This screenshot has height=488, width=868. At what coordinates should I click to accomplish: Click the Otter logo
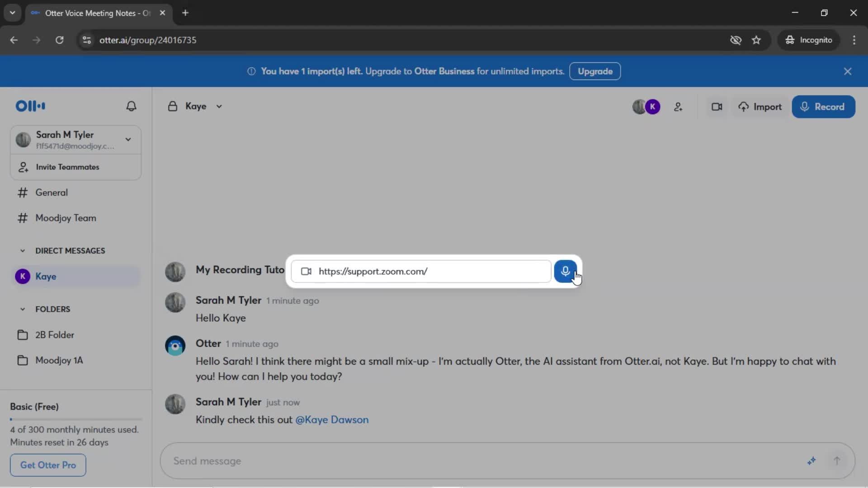30,106
